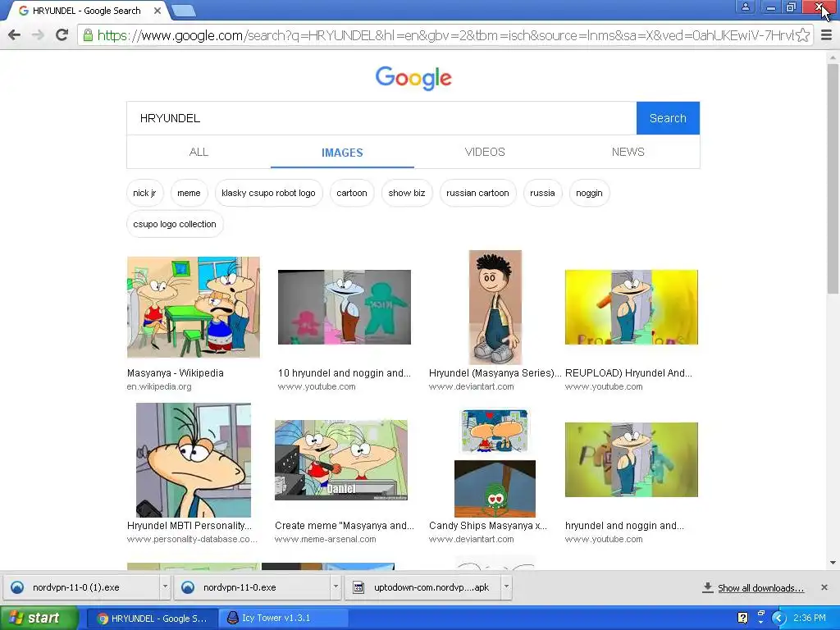Viewport: 840px width, 630px height.
Task: Open nordvpn-11-0 (1).exe download item
Action: [81, 587]
